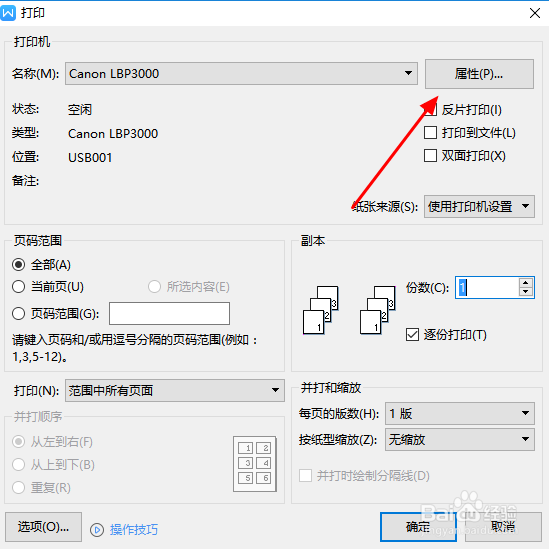Close the print dialog window
This screenshot has width=549, height=549.
pyautogui.click(x=535, y=13)
